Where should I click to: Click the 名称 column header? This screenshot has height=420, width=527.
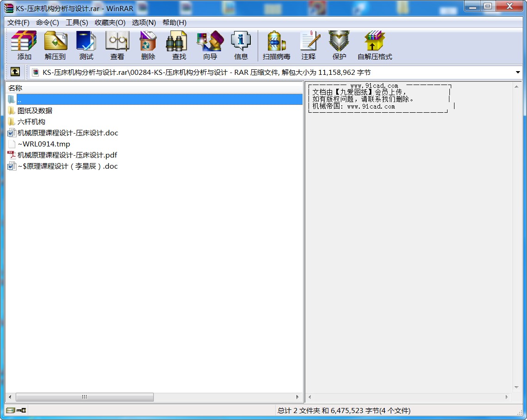15,88
